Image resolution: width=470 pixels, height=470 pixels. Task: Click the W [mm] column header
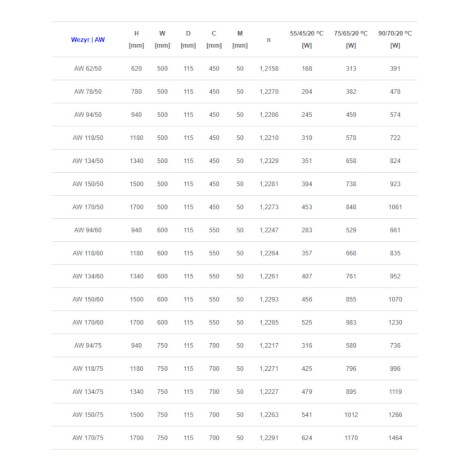(162, 39)
